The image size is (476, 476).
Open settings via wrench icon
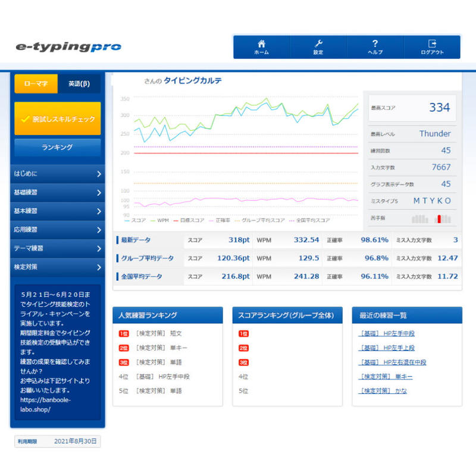[318, 43]
